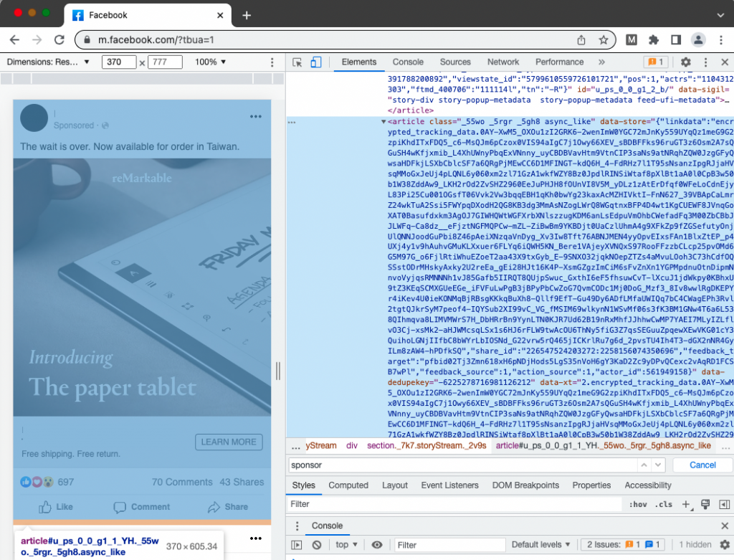Toggle the console sidebar icon

[x=296, y=544]
